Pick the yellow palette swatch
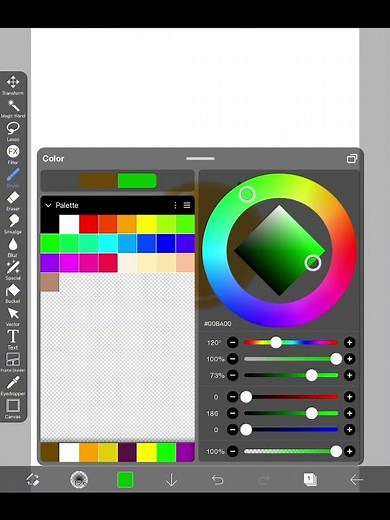 147,224
